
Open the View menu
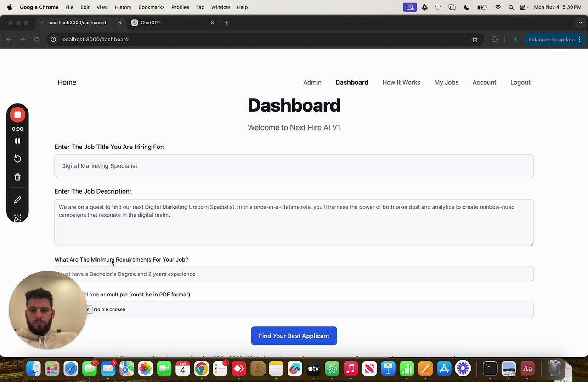[x=102, y=7]
